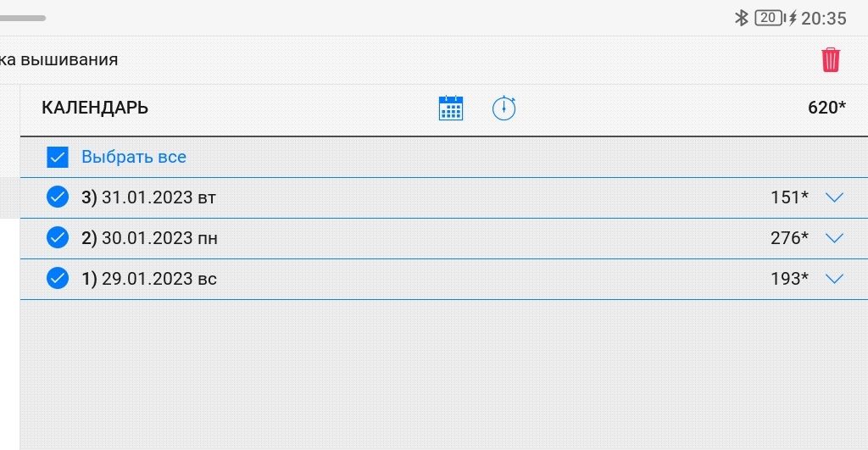This screenshot has height=450, width=868.
Task: Uncheck the 30.01.2023 entry checkmark
Action: click(x=58, y=238)
